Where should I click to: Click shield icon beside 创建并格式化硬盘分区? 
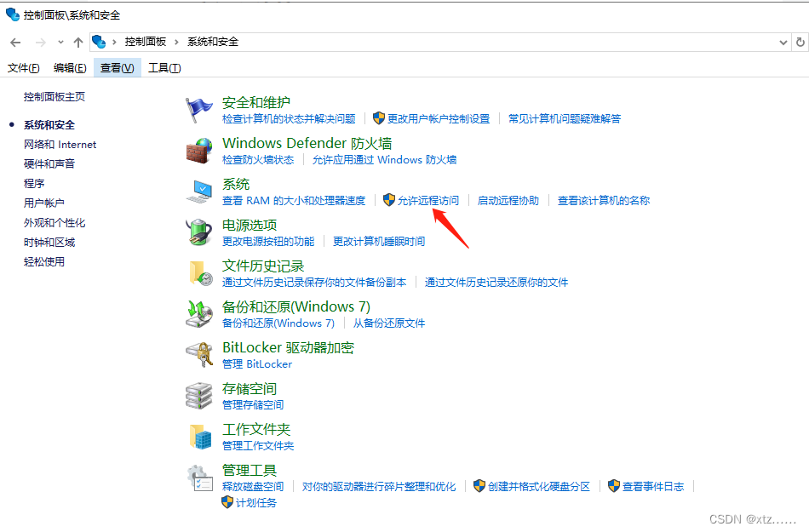479,486
